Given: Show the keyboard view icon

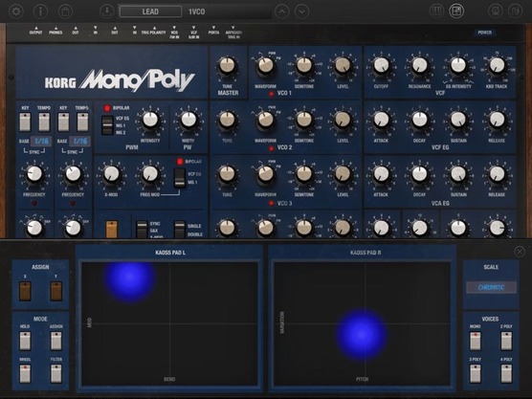Looking at the screenshot, I should point(436,11).
